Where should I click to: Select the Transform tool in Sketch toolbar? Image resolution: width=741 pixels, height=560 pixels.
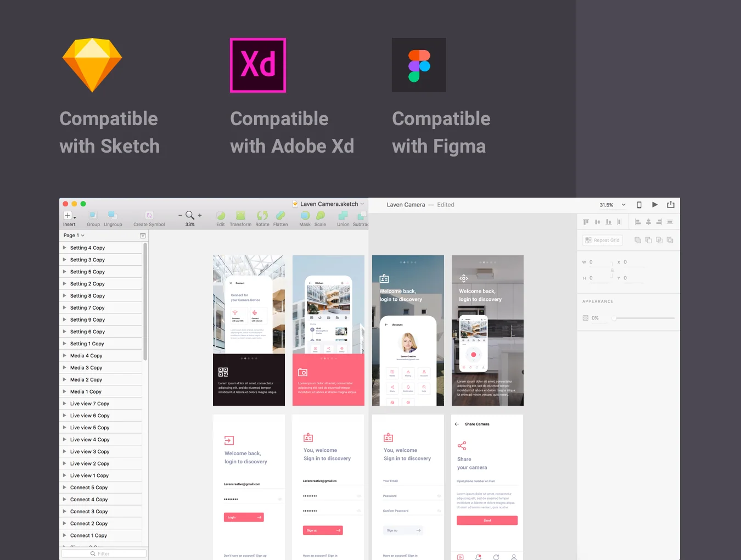coord(240,215)
